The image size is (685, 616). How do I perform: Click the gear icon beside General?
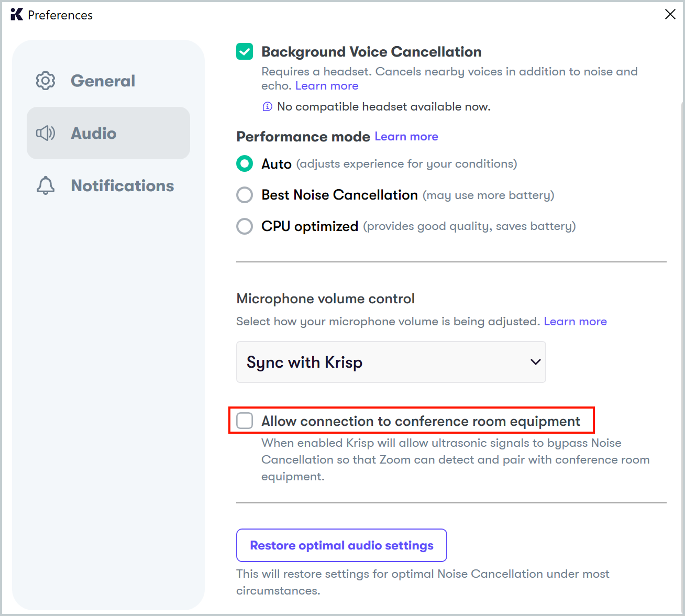point(46,81)
